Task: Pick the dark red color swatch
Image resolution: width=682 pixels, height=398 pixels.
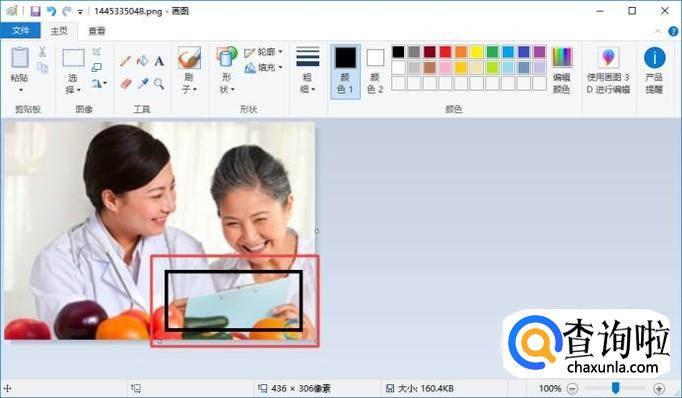Action: [430, 52]
